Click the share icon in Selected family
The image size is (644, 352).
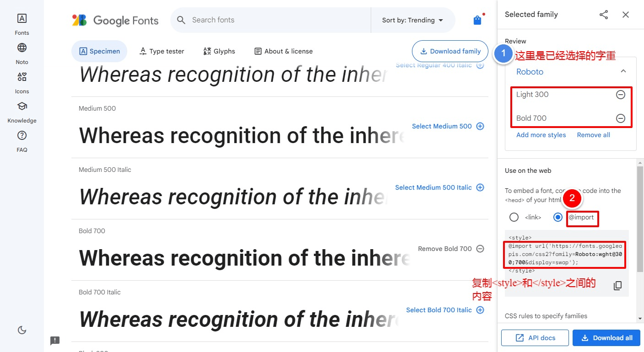(x=604, y=15)
